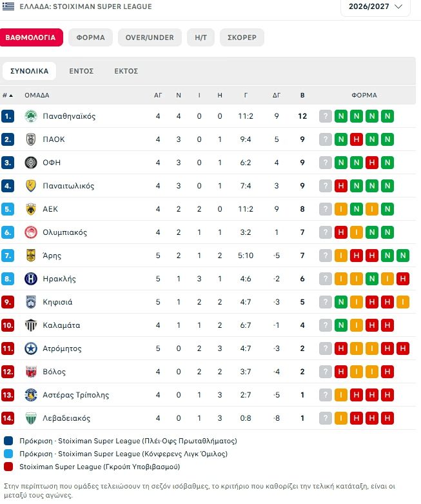Switch to the ΦΟΡΜΑ tab
Viewport: 421px width, 504px height.
(90, 37)
